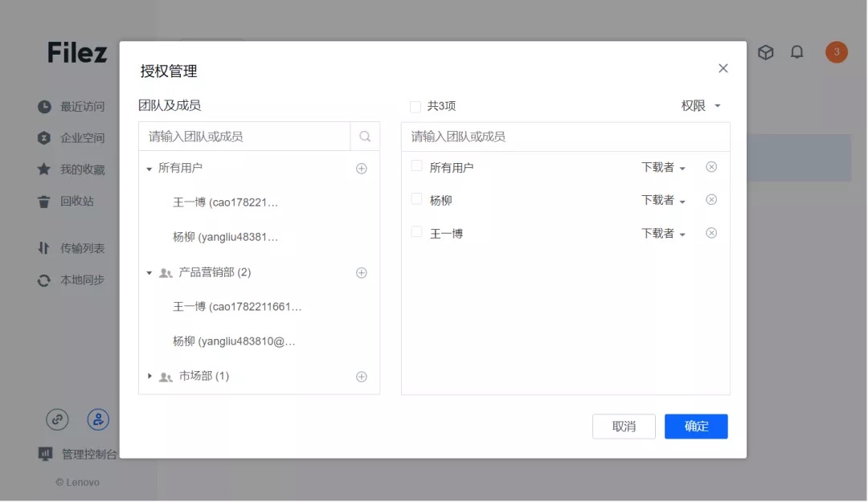Open 传输列表 in sidebar
This screenshot has height=502, width=868.
tap(71, 248)
